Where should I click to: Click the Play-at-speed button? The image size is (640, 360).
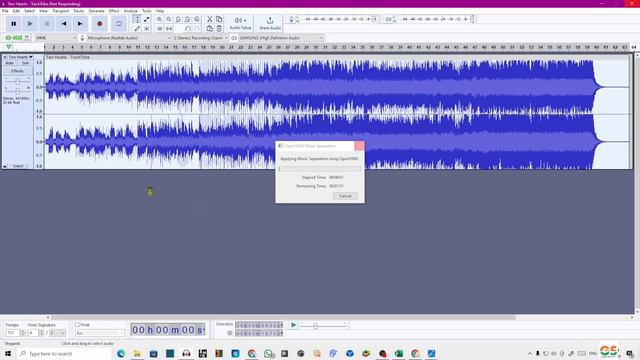[x=293, y=325]
